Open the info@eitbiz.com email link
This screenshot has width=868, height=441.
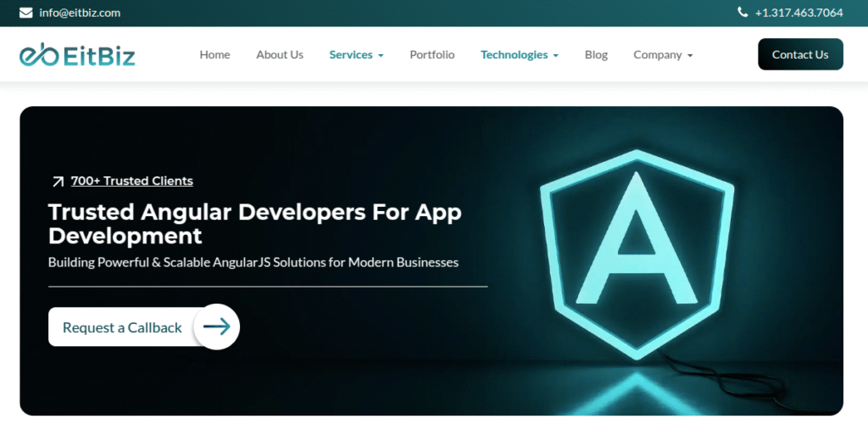[80, 13]
